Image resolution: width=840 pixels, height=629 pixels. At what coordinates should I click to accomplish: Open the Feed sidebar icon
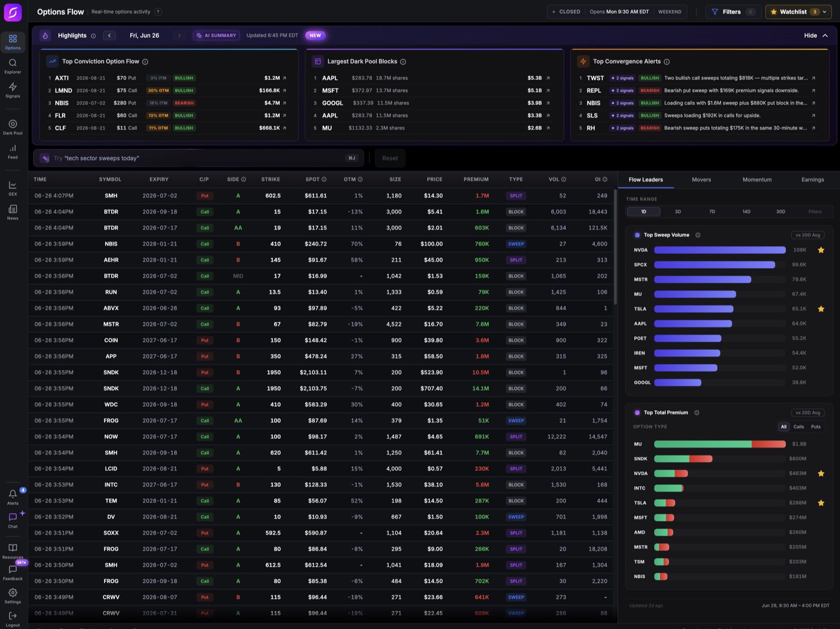(13, 151)
